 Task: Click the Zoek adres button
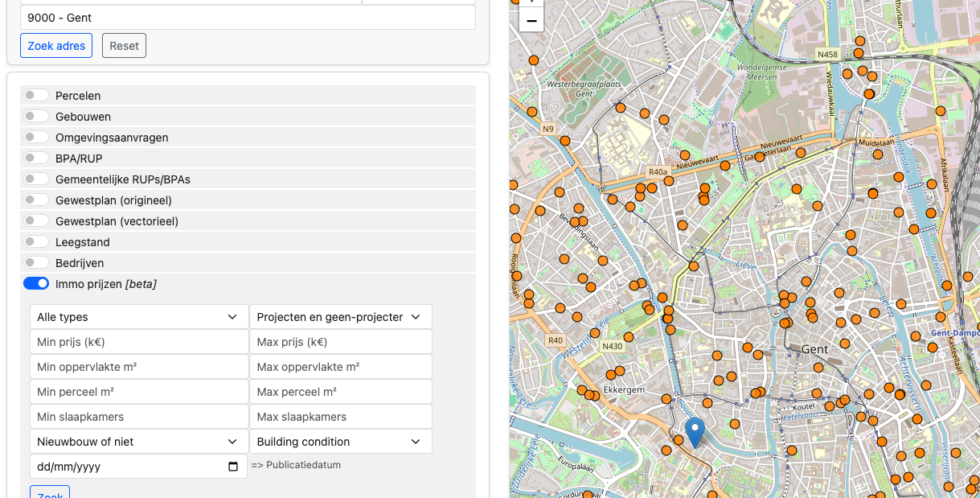point(56,46)
